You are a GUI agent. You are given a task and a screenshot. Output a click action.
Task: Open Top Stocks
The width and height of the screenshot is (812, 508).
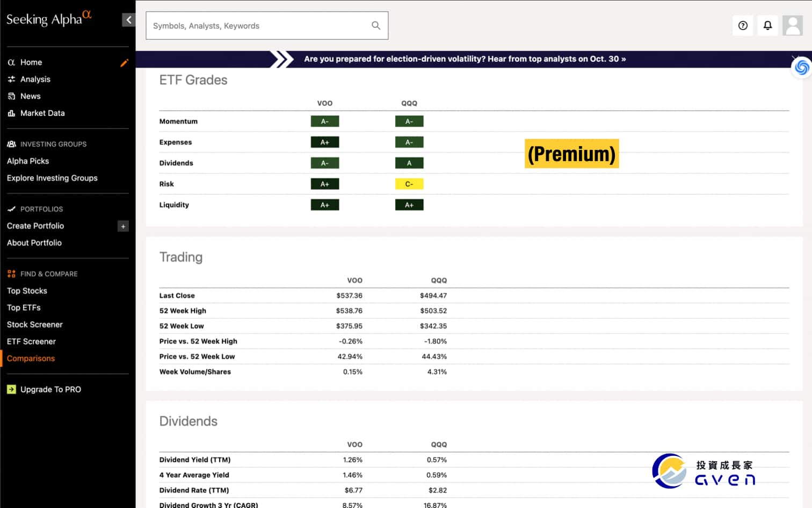(27, 291)
